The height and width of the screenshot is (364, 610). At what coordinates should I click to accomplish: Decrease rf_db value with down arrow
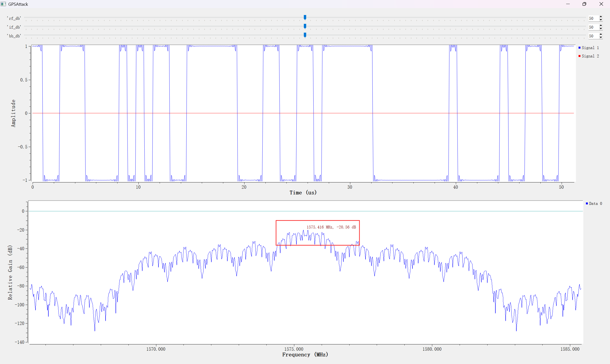click(x=601, y=20)
